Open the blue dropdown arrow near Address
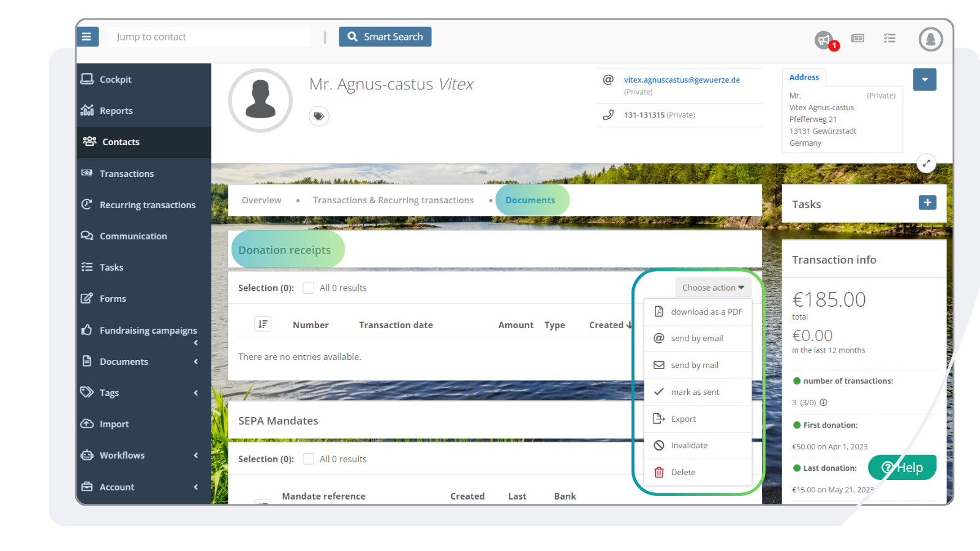 coord(924,80)
